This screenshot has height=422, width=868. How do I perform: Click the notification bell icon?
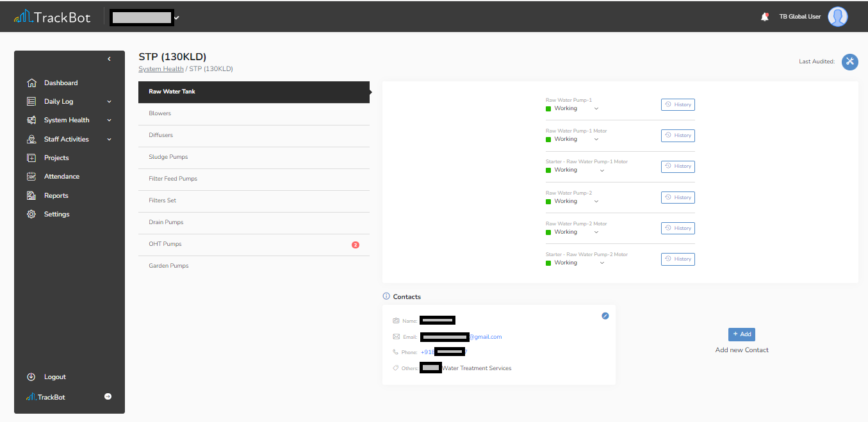pyautogui.click(x=765, y=16)
